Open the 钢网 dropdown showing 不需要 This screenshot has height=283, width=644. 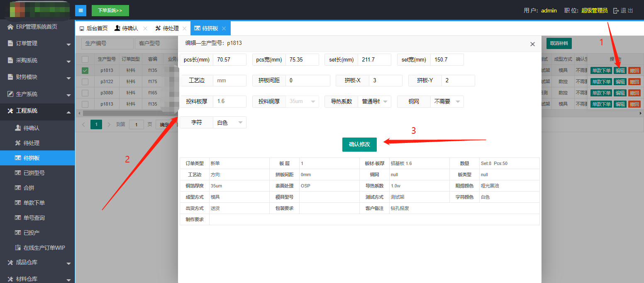(x=447, y=101)
